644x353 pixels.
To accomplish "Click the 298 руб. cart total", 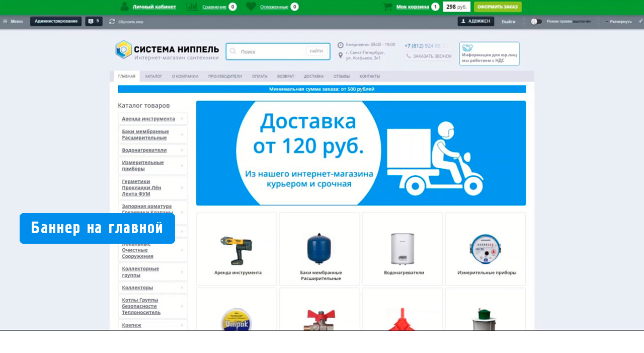I will coord(456,7).
